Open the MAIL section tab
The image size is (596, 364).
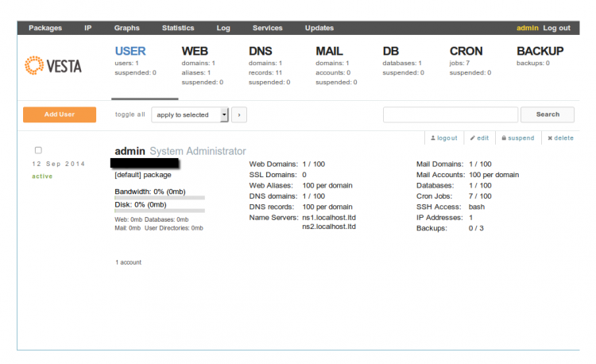click(x=330, y=52)
